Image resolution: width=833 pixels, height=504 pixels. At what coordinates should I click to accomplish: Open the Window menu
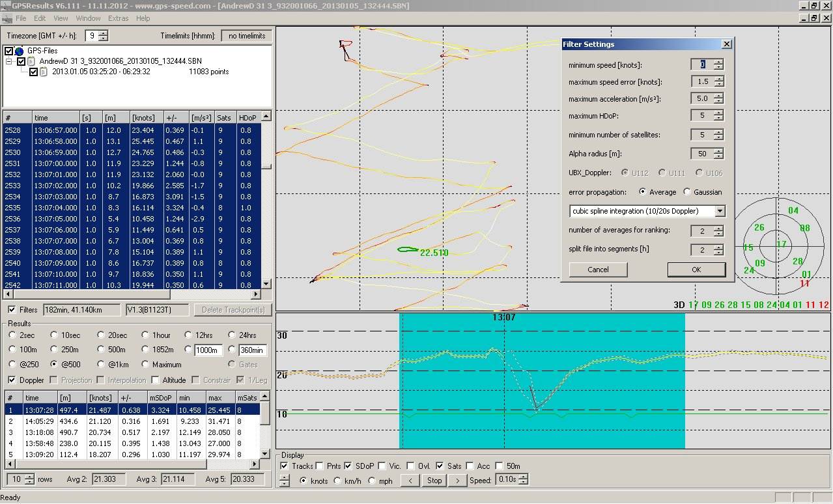coord(88,18)
